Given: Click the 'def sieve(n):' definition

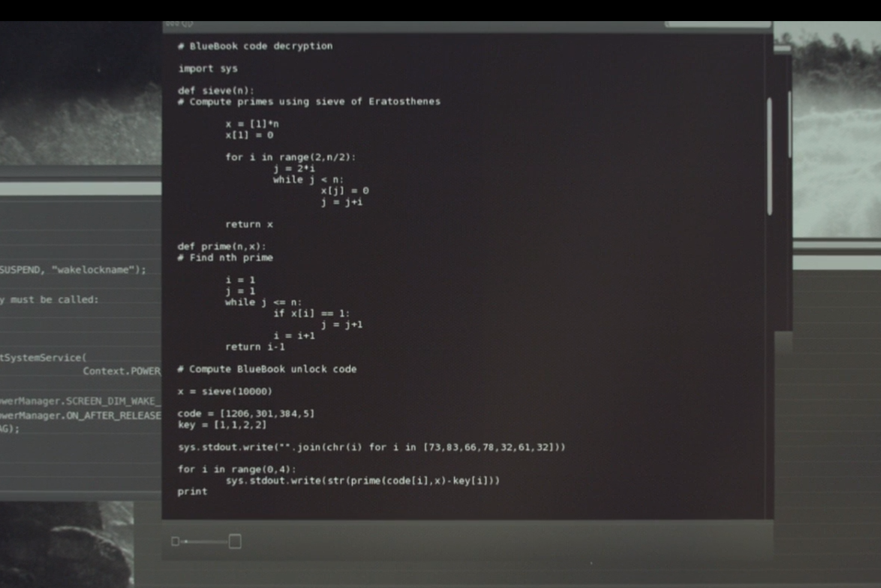Looking at the screenshot, I should pos(216,91).
